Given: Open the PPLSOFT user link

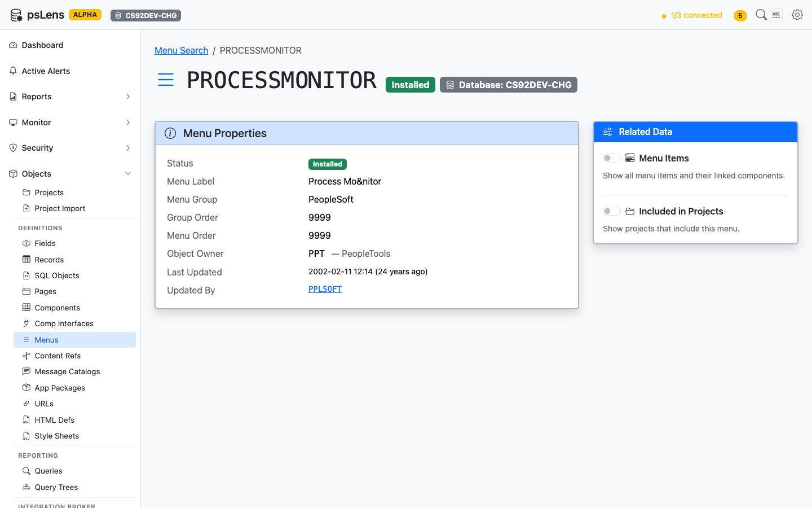Looking at the screenshot, I should tap(325, 289).
